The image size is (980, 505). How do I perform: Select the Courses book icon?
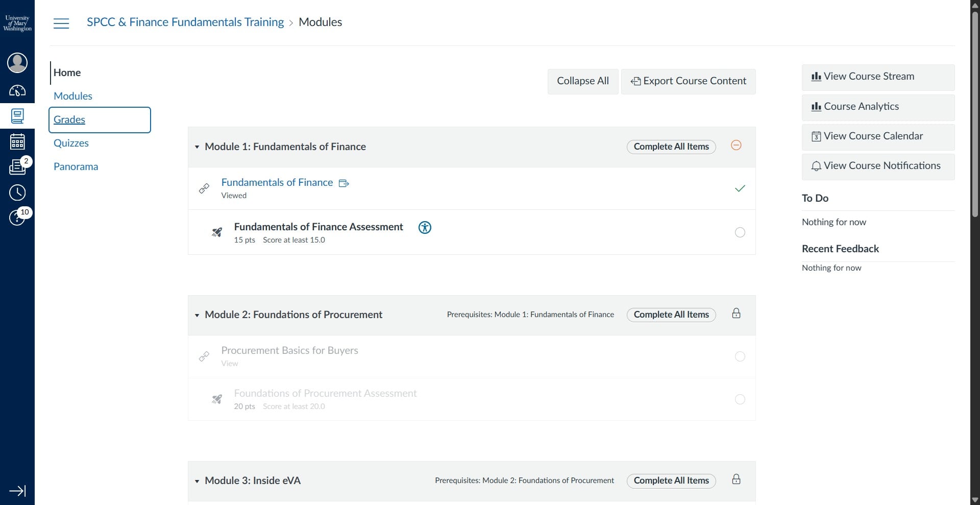(17, 116)
